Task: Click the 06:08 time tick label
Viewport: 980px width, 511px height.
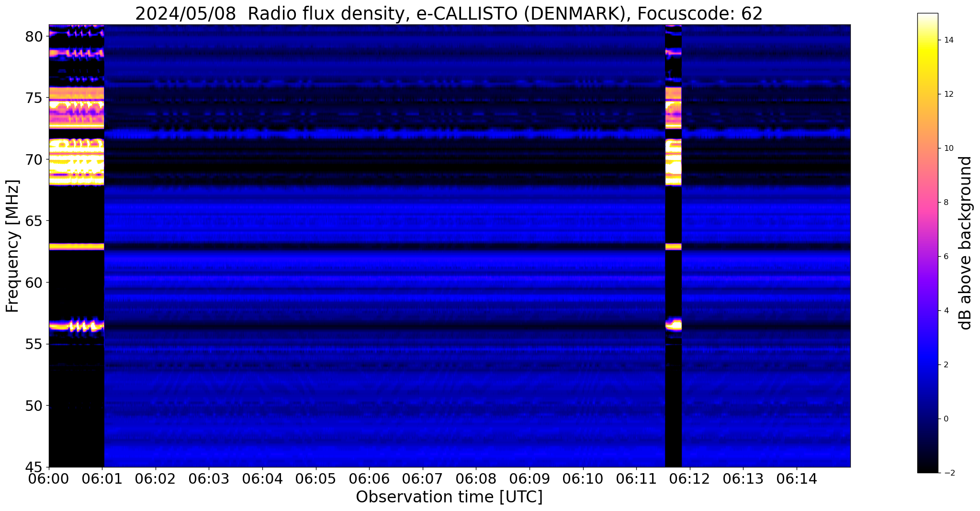Action: coord(476,479)
